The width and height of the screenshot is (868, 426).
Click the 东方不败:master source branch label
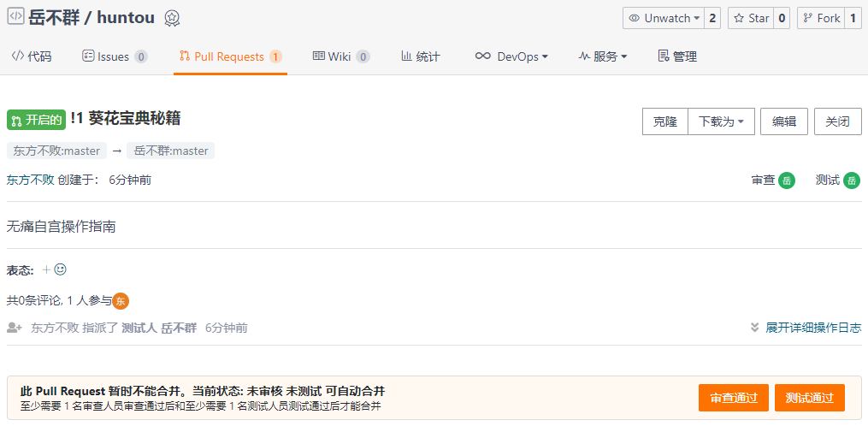(56, 151)
